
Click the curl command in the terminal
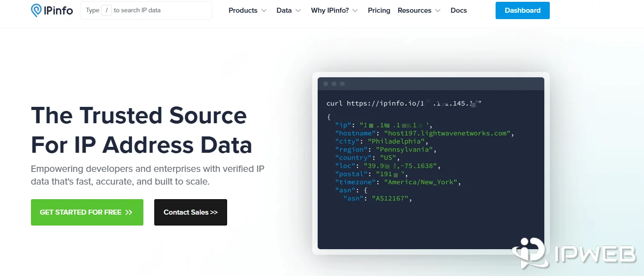coord(403,103)
